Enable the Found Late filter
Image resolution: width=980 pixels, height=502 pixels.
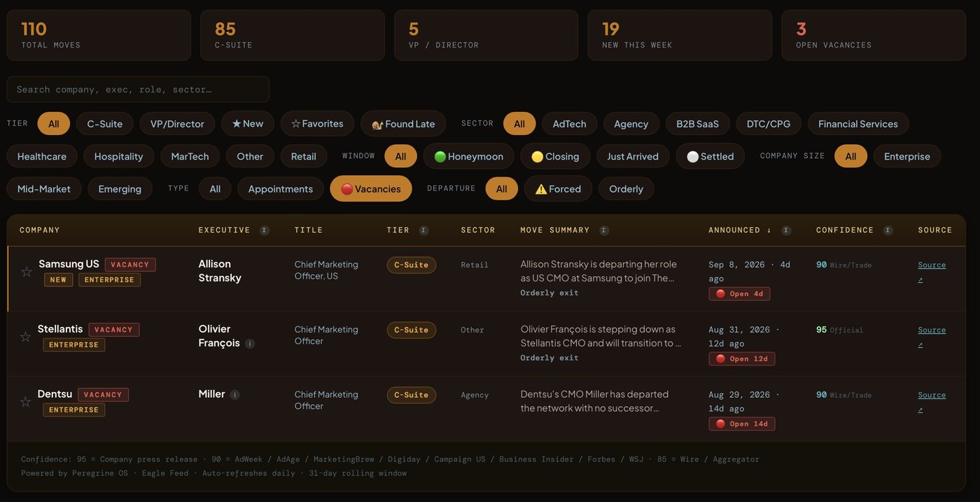click(x=403, y=124)
